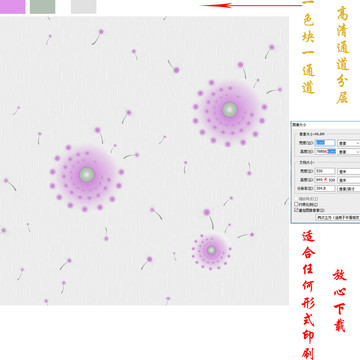Toggle the resample image checkbox

[x=296, y=210]
